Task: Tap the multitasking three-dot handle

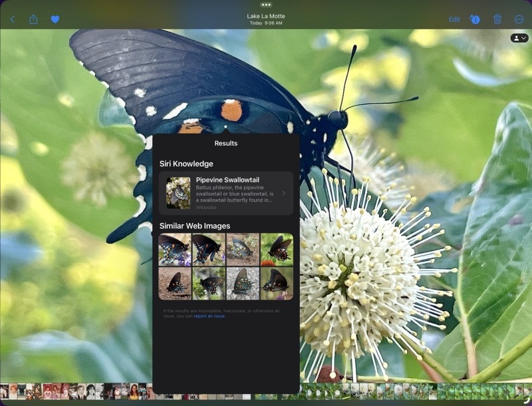Action: [x=266, y=5]
